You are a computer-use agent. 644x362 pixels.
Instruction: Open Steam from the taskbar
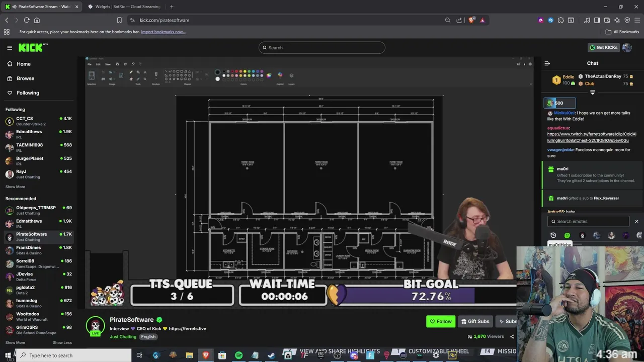[x=271, y=355]
